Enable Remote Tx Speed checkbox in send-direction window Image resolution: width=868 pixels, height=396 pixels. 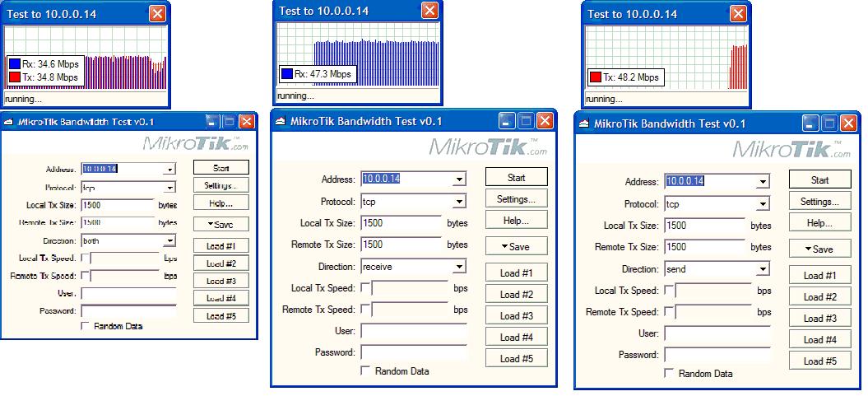click(669, 312)
